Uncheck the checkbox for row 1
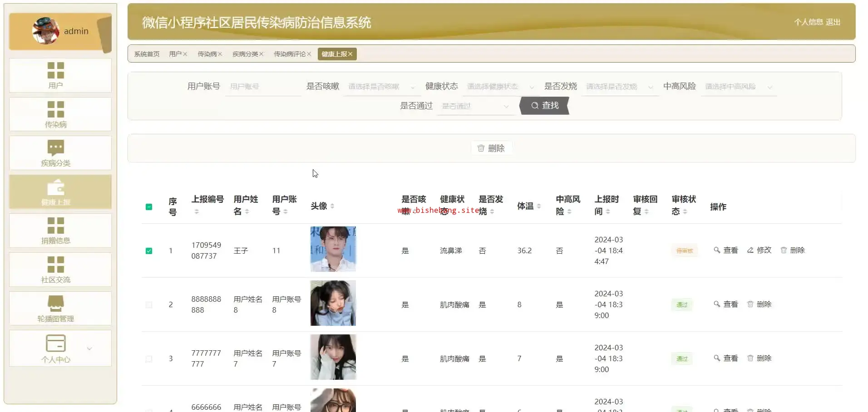 [x=149, y=251]
